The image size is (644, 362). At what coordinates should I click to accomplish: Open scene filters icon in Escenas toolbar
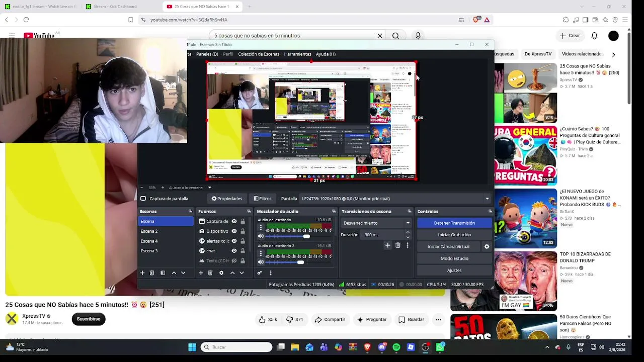[163, 273]
